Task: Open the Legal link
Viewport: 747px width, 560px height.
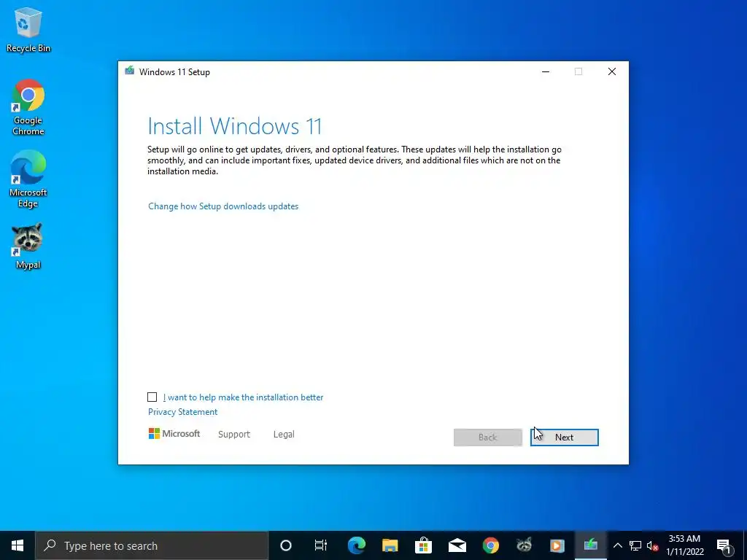Action: (284, 435)
